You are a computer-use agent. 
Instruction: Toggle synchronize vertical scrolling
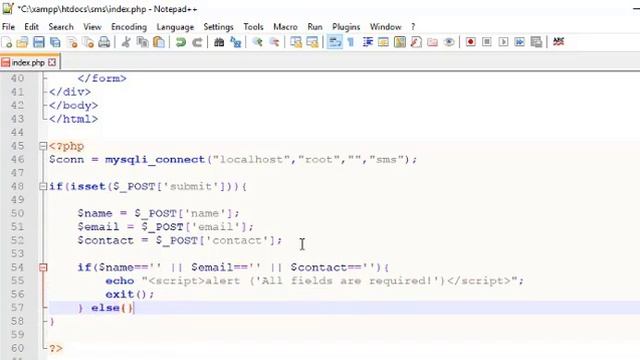[x=296, y=42]
